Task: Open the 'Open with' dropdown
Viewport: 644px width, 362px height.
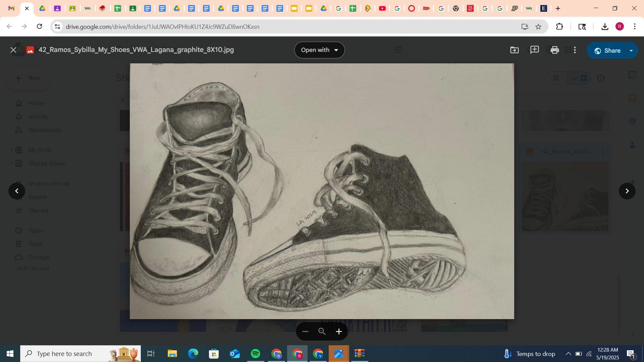Action: (x=319, y=50)
